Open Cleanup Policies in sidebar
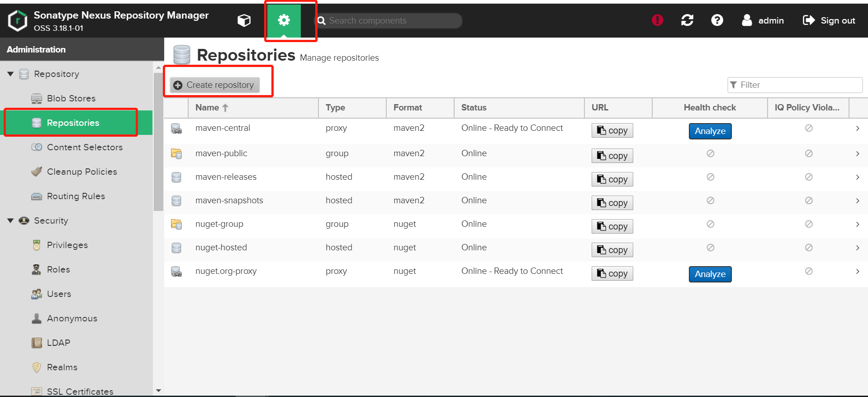868x397 pixels. click(82, 172)
